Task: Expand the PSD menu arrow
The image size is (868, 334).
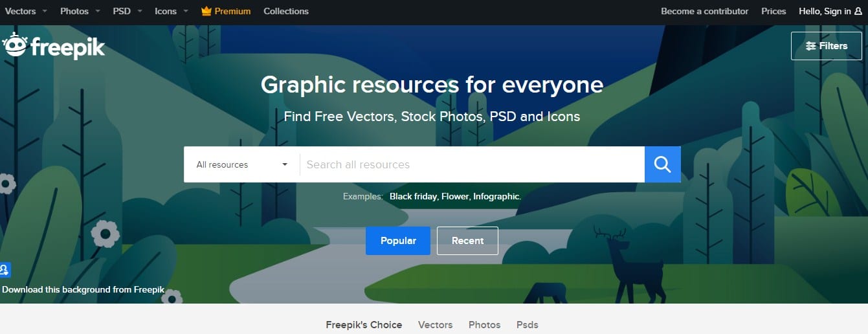Action: coord(139,11)
